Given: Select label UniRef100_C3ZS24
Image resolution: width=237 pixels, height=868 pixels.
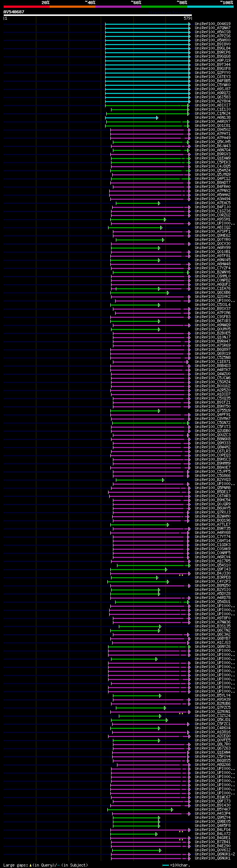Looking at the screenshot, I should click(x=213, y=716).
